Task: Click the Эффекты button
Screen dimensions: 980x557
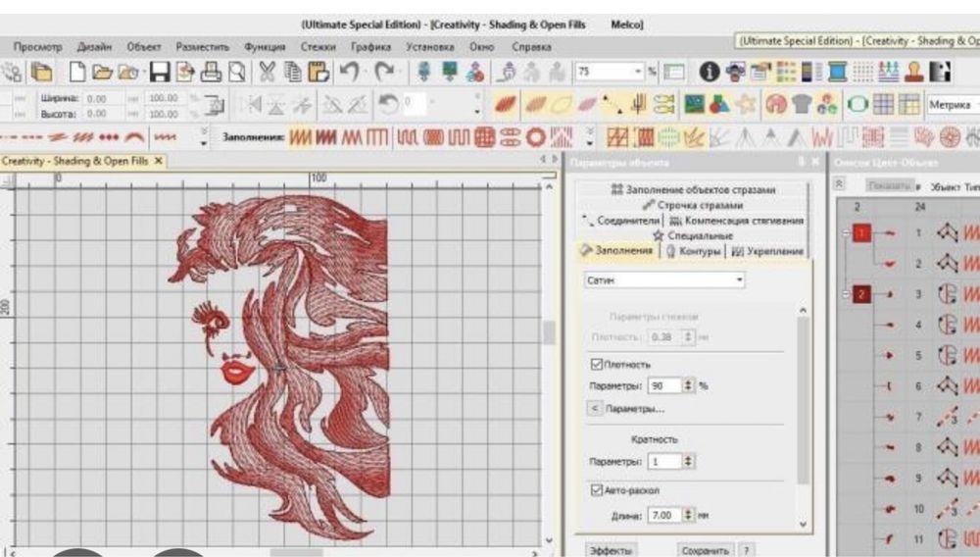Action: pos(611,550)
